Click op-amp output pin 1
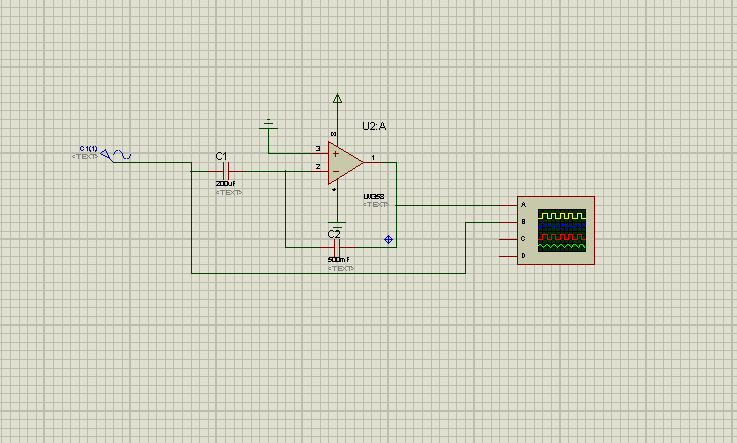This screenshot has height=443, width=737. (371, 162)
